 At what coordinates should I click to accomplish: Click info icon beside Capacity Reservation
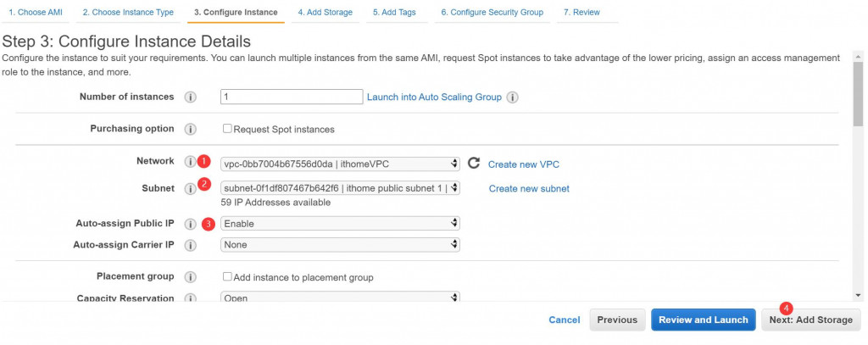tap(191, 298)
